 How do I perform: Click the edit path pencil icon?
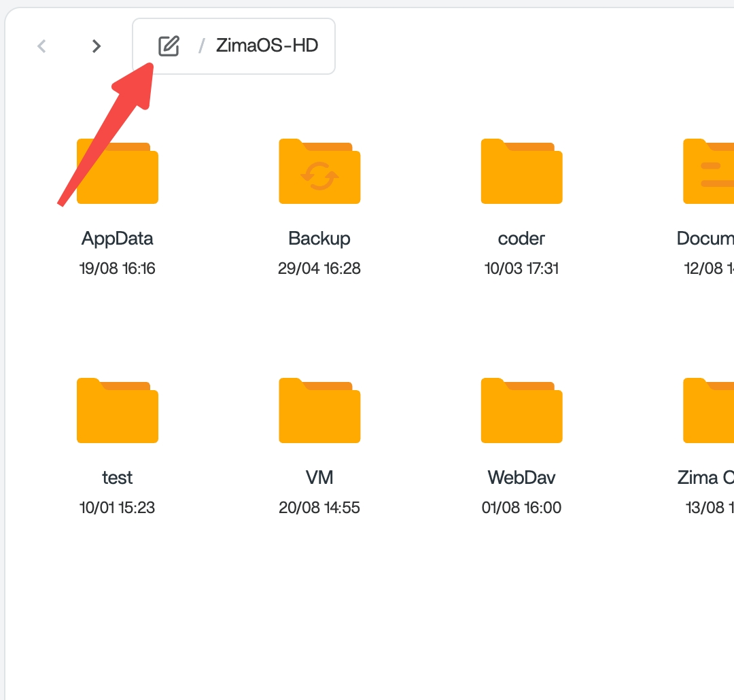pyautogui.click(x=169, y=46)
